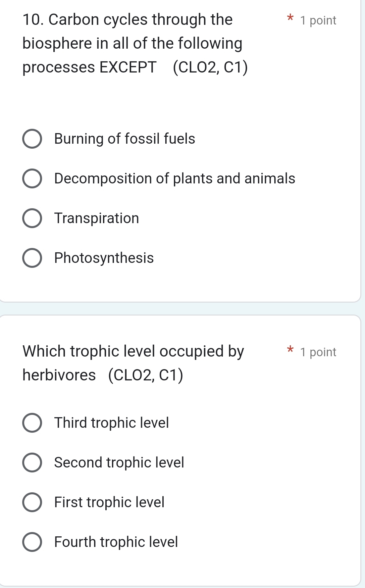Choose 'Decomposition of plants and animals' radio button
The height and width of the screenshot is (588, 365).
click(32, 178)
